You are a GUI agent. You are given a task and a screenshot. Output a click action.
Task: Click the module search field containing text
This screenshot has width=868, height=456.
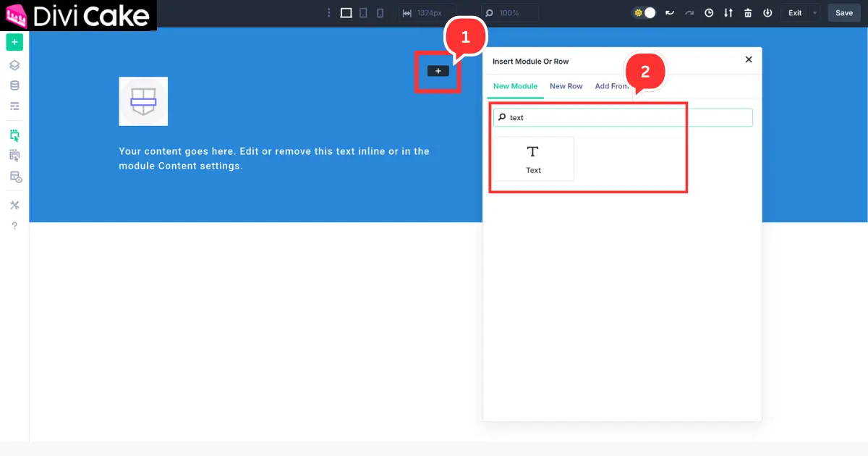coord(623,117)
